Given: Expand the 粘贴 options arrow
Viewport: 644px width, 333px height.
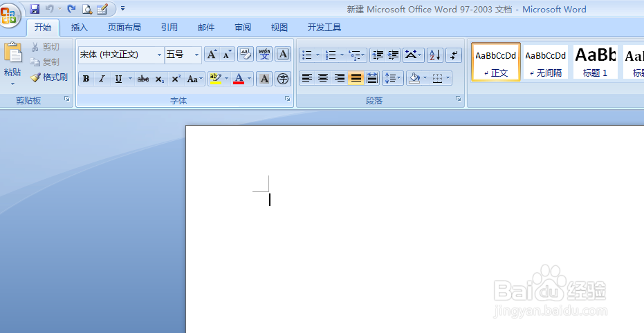Looking at the screenshot, I should 12,84.
